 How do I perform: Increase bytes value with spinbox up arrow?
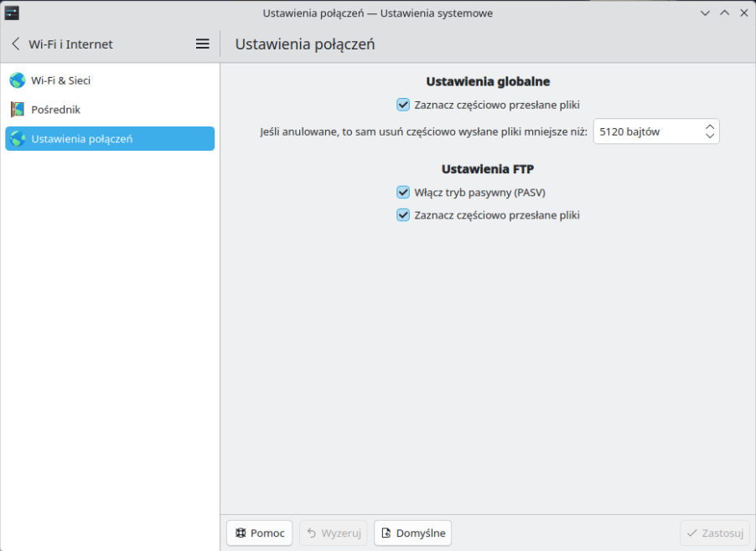point(710,126)
